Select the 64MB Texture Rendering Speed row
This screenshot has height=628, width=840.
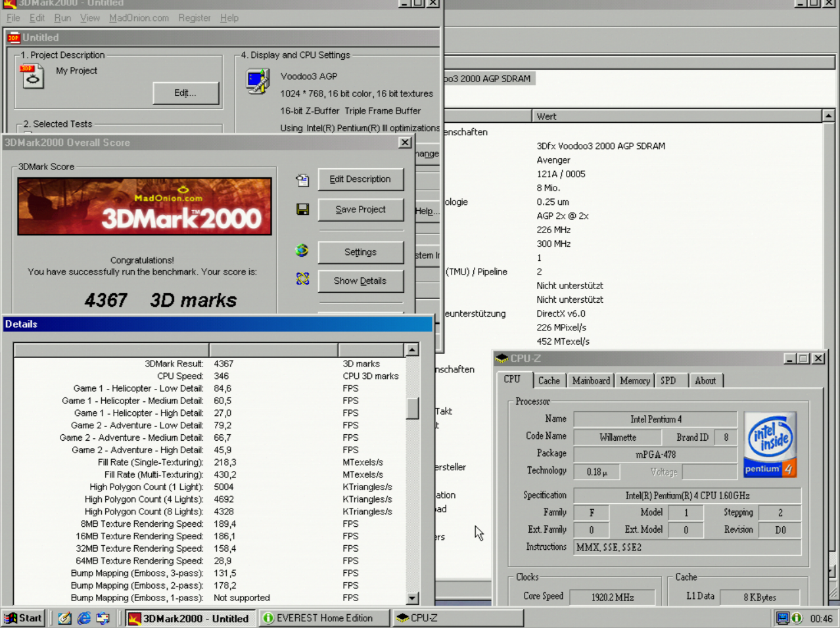click(x=210, y=561)
